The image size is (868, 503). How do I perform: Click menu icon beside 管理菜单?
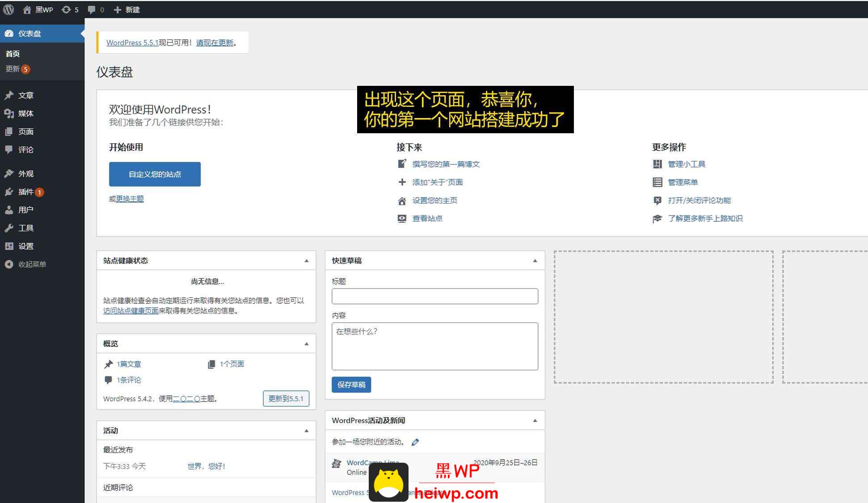tap(657, 182)
